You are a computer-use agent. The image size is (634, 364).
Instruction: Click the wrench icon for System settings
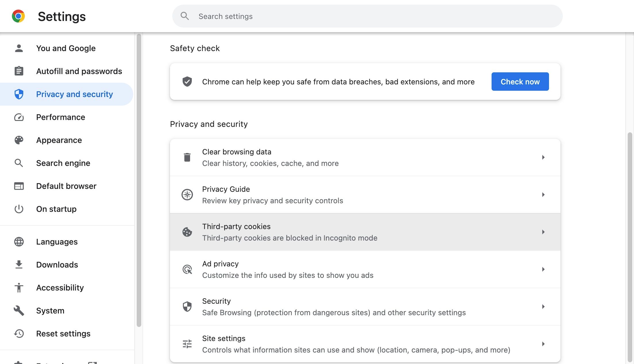[19, 310]
